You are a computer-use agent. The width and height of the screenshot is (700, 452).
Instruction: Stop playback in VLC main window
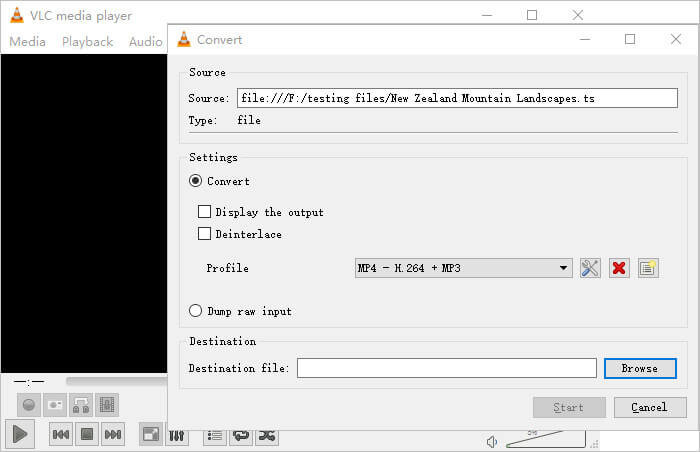click(x=87, y=434)
